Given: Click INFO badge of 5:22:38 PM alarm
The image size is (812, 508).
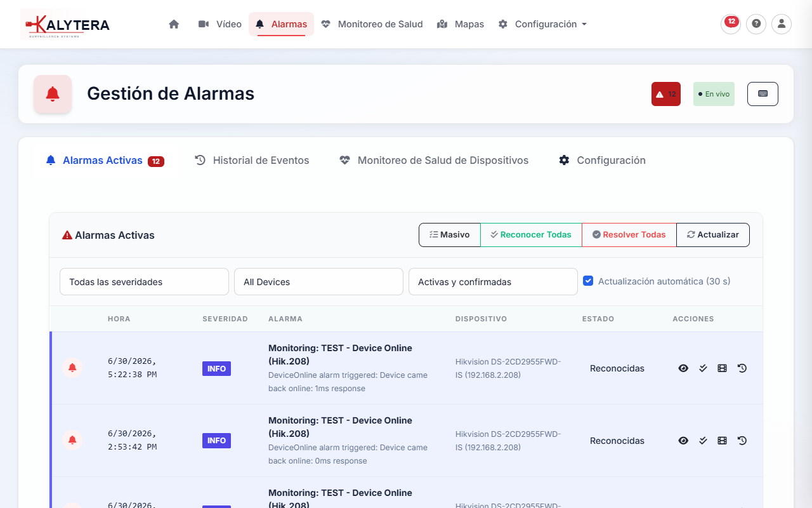Looking at the screenshot, I should pyautogui.click(x=216, y=368).
